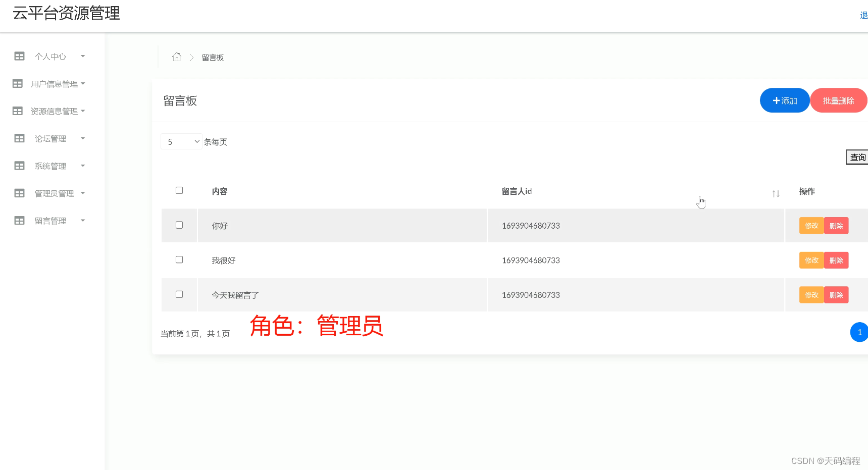Click 删除 for the 你好 row
Screen dimensions: 868x470
coord(836,226)
